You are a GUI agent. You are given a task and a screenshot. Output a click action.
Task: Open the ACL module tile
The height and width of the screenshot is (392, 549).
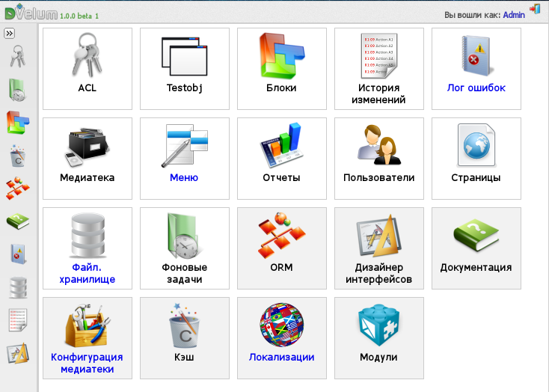[x=88, y=69]
